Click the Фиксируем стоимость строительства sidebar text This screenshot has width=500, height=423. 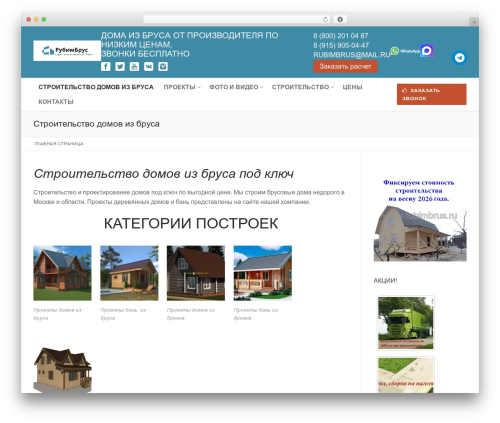pyautogui.click(x=419, y=191)
